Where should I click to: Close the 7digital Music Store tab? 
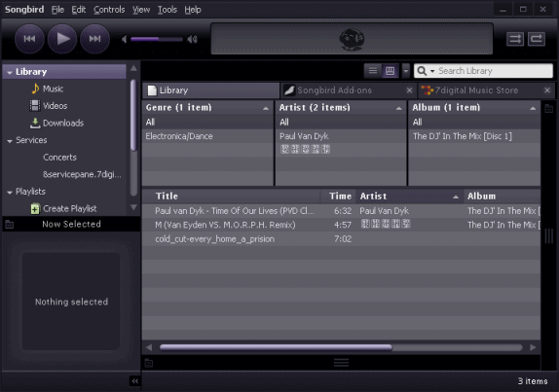547,90
